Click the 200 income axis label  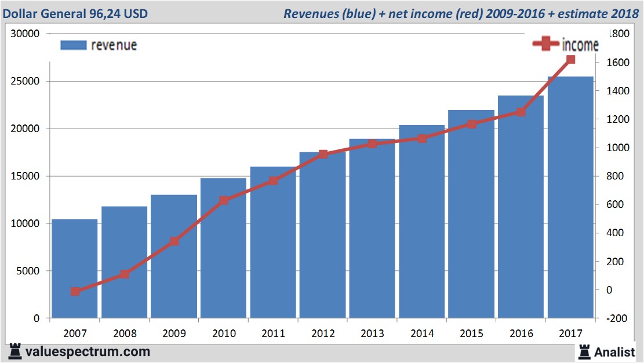pos(615,261)
